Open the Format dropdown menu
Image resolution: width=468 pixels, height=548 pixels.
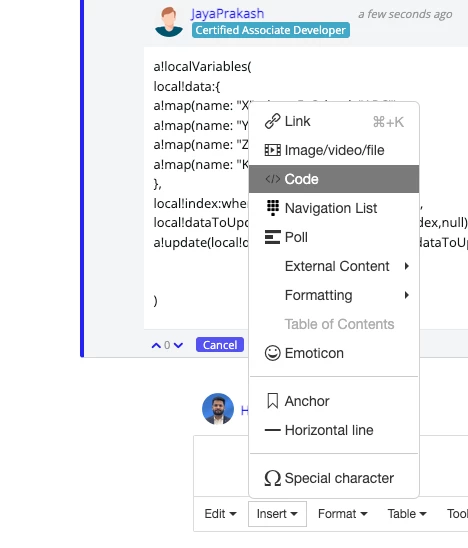pyautogui.click(x=343, y=514)
